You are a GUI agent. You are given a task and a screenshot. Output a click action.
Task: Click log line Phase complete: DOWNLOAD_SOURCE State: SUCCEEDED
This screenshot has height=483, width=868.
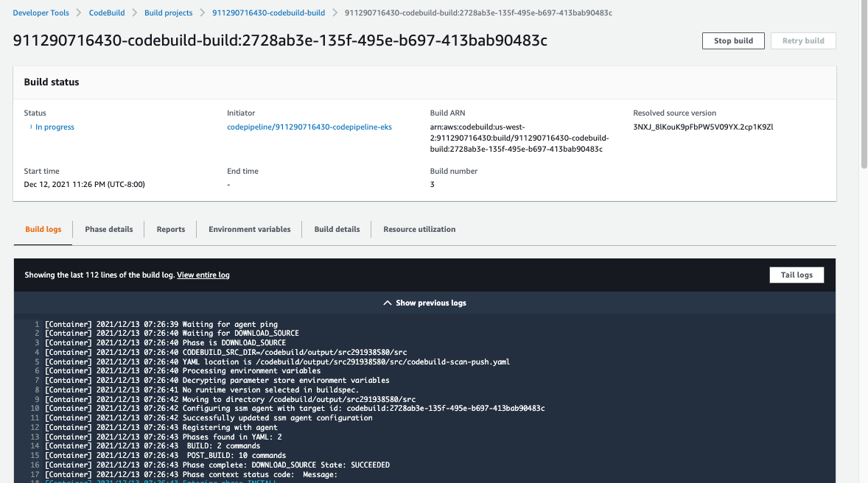coord(217,465)
